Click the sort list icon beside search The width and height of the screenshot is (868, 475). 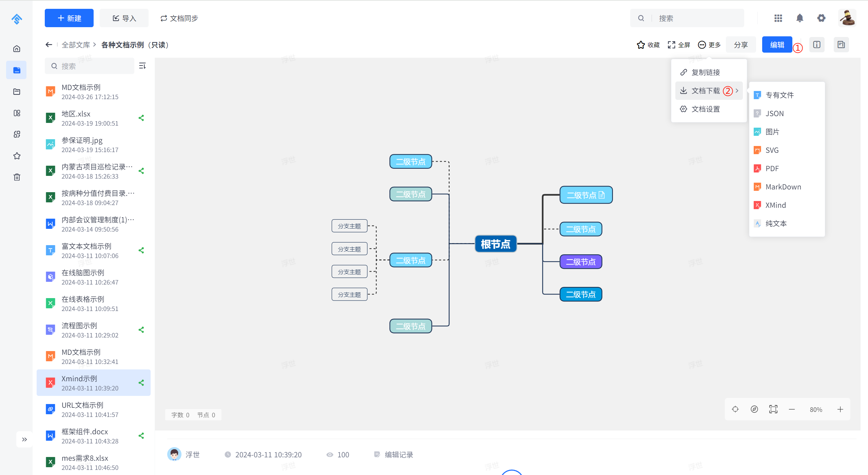(x=142, y=66)
